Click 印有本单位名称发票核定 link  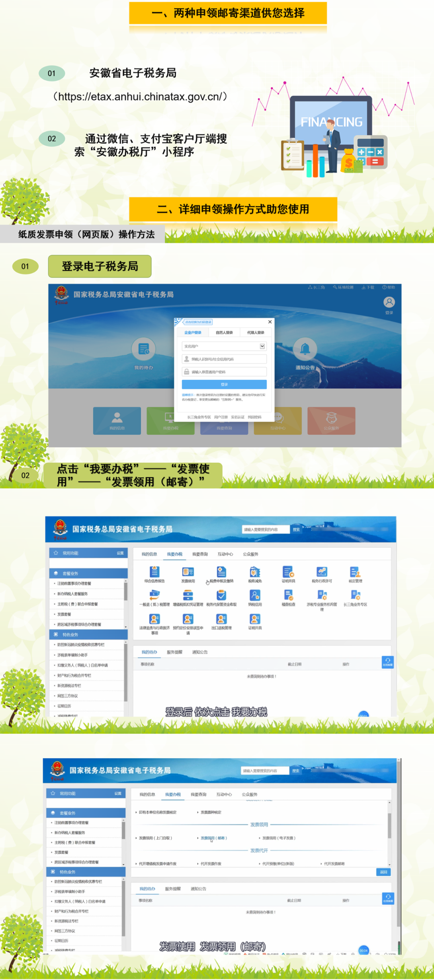point(158,812)
